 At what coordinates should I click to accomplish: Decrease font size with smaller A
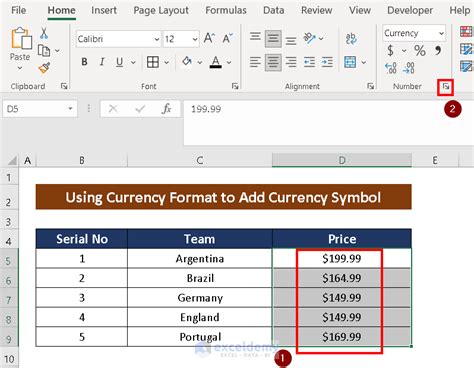click(228, 38)
